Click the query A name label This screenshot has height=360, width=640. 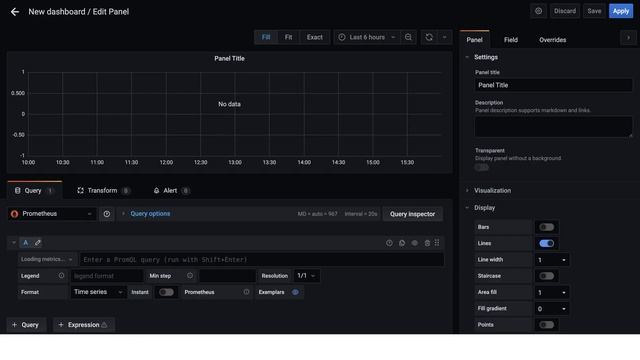(x=25, y=243)
